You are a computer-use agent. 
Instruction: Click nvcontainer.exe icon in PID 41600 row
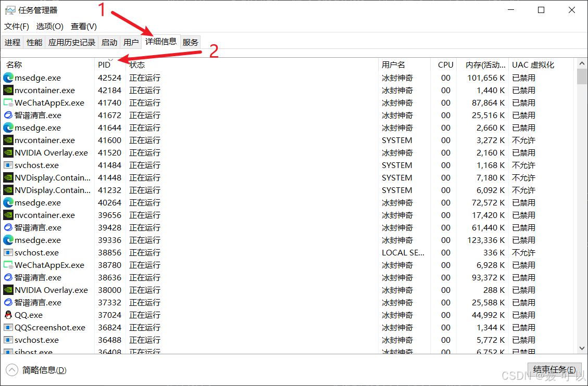[8, 140]
